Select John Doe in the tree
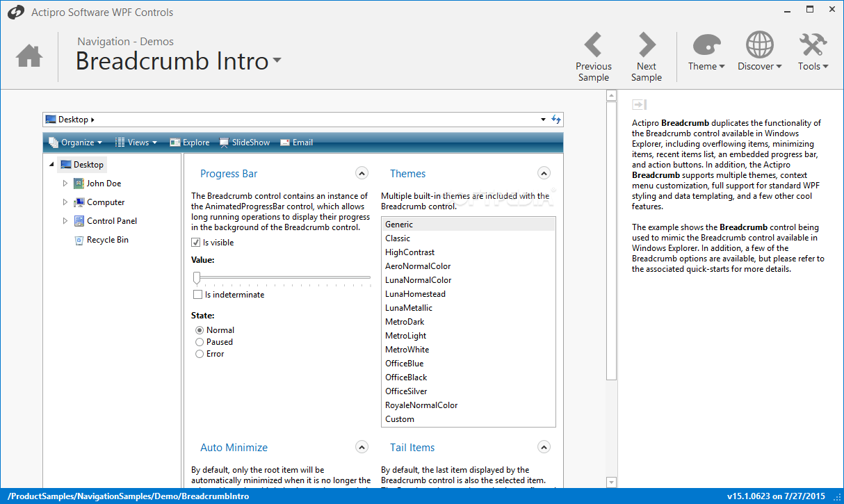 point(97,184)
